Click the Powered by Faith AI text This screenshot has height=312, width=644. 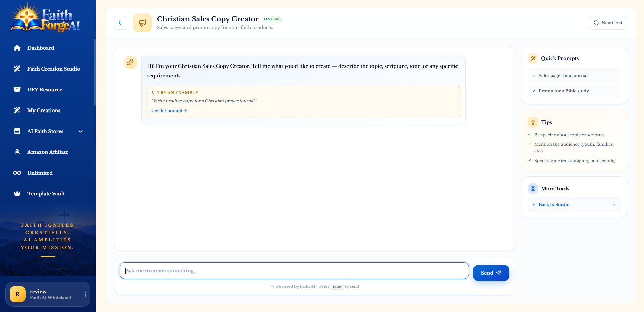296,286
